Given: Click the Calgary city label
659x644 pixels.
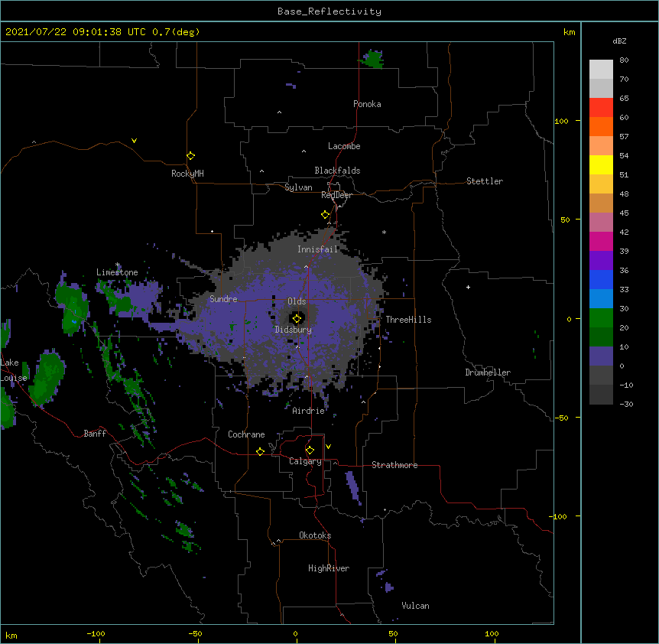Looking at the screenshot, I should click(x=305, y=461).
